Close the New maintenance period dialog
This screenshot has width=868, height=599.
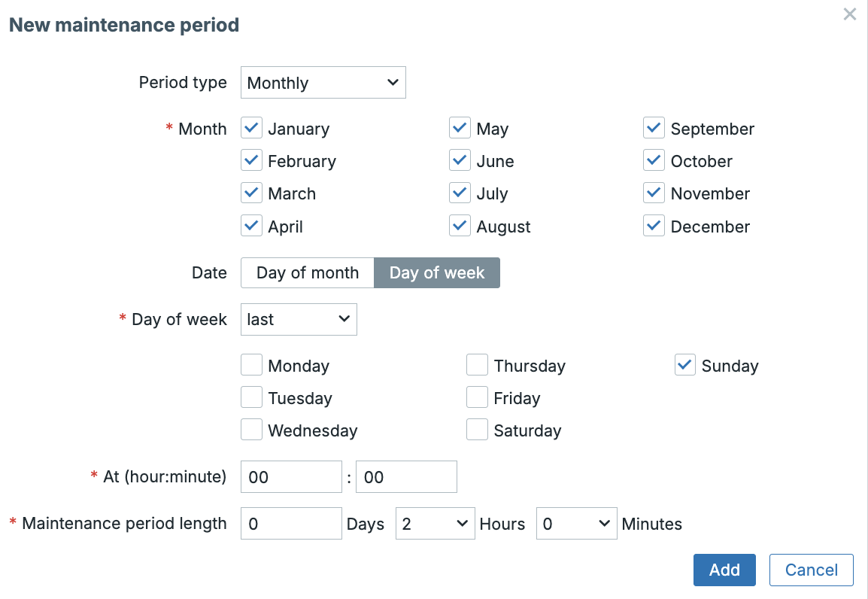(849, 14)
